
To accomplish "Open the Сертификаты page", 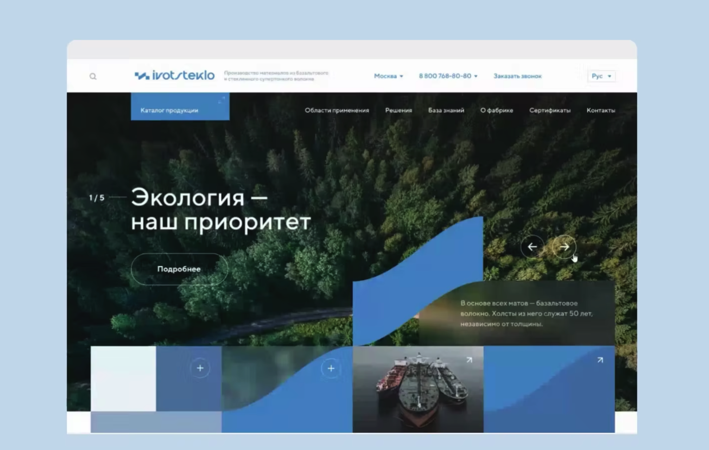I will click(550, 110).
